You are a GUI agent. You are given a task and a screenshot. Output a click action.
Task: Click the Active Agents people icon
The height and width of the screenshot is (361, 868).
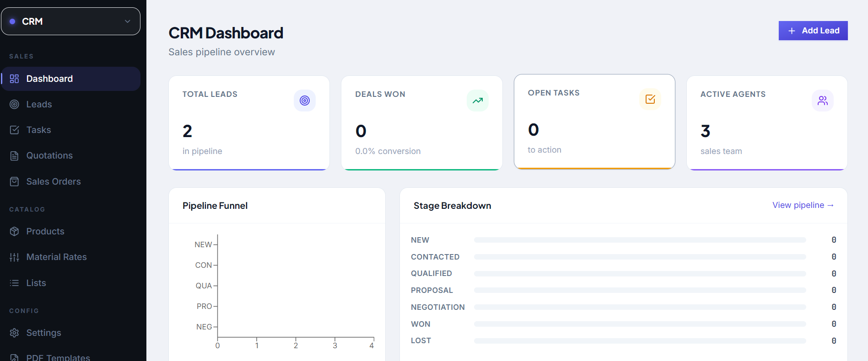823,101
